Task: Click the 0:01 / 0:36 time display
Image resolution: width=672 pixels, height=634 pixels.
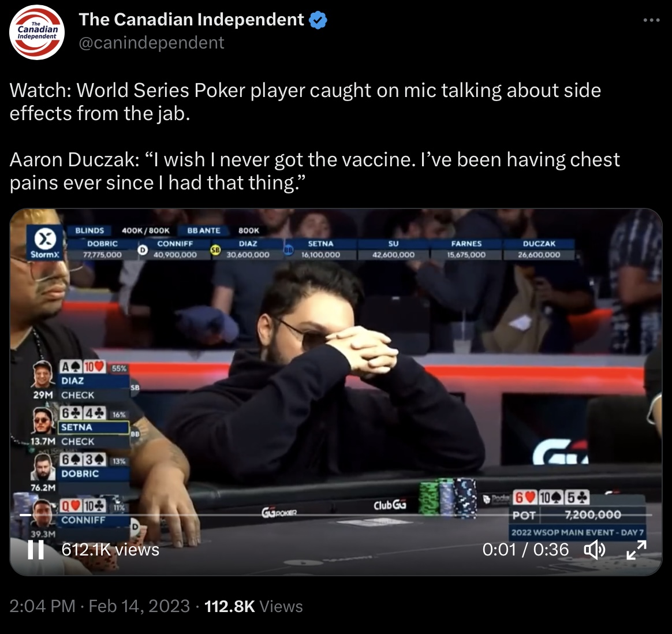Action: [525, 550]
